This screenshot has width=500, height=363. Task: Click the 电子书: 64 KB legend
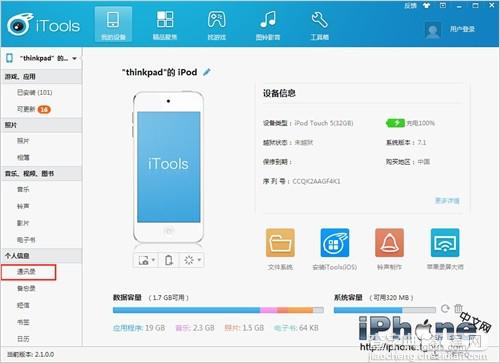296,328
